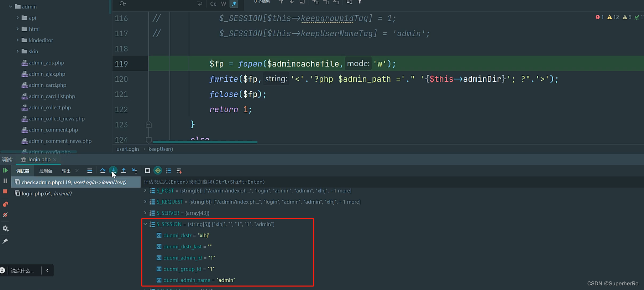Click the fold marker at line 123
Viewport: 644px width, 290px height.
click(149, 124)
